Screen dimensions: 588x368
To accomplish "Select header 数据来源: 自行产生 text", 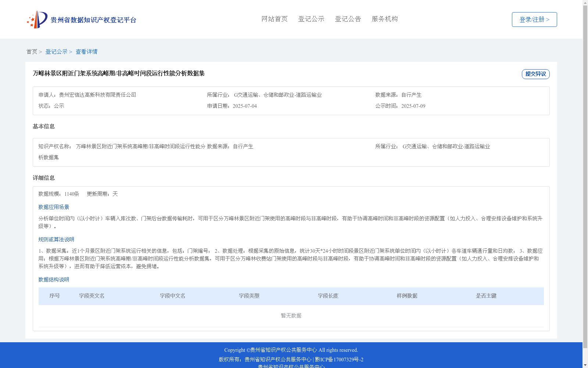I will coord(398,95).
